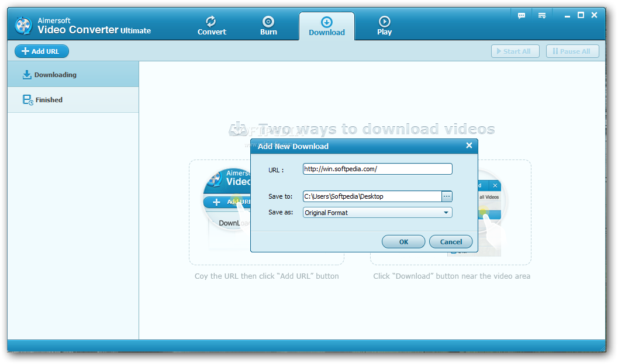Click the Pause All button
This screenshot has width=618, height=364.
tap(572, 51)
